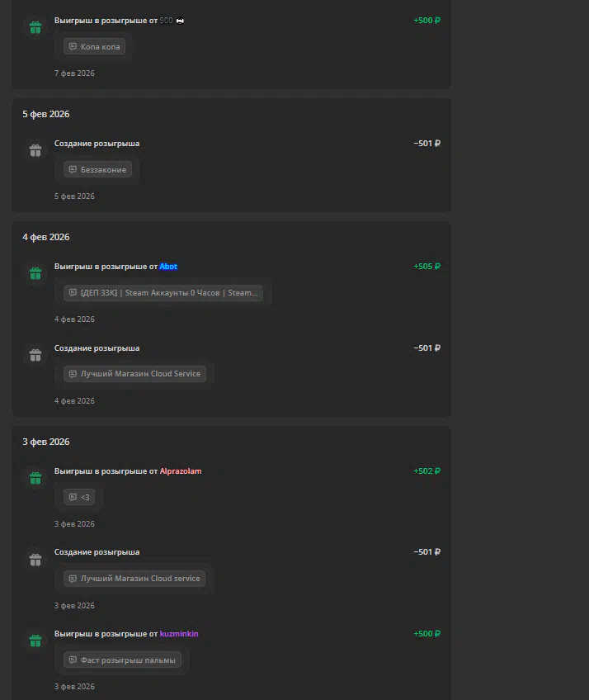Click the gift icon next to the Alprazolam win

pos(35,478)
